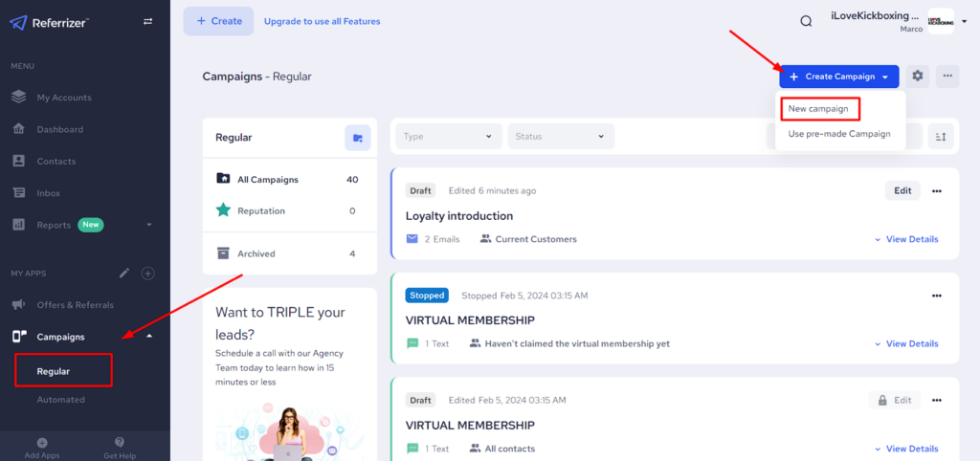The image size is (980, 461).
Task: Collapse the Campaigns sidebar section
Action: click(x=148, y=337)
